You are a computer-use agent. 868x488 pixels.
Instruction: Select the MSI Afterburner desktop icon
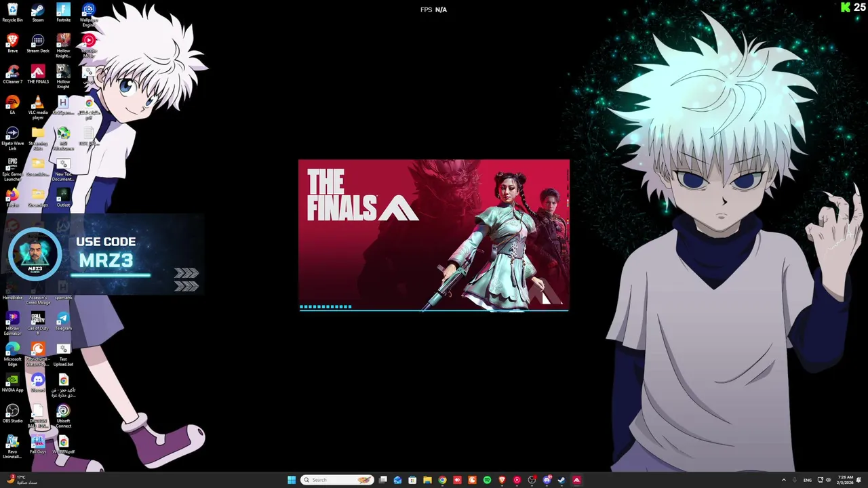point(63,138)
